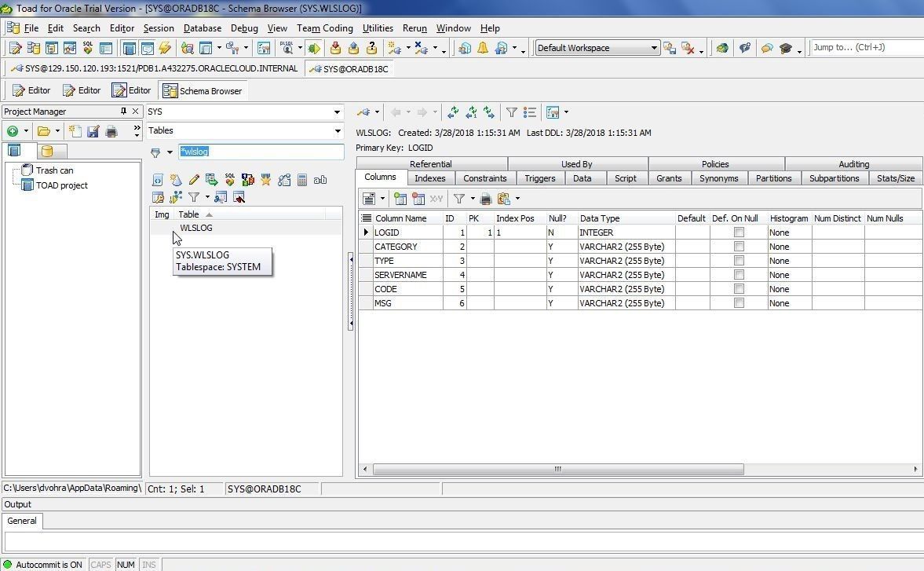The height and width of the screenshot is (571, 924).
Task: Click the Jump to search field
Action: point(867,48)
